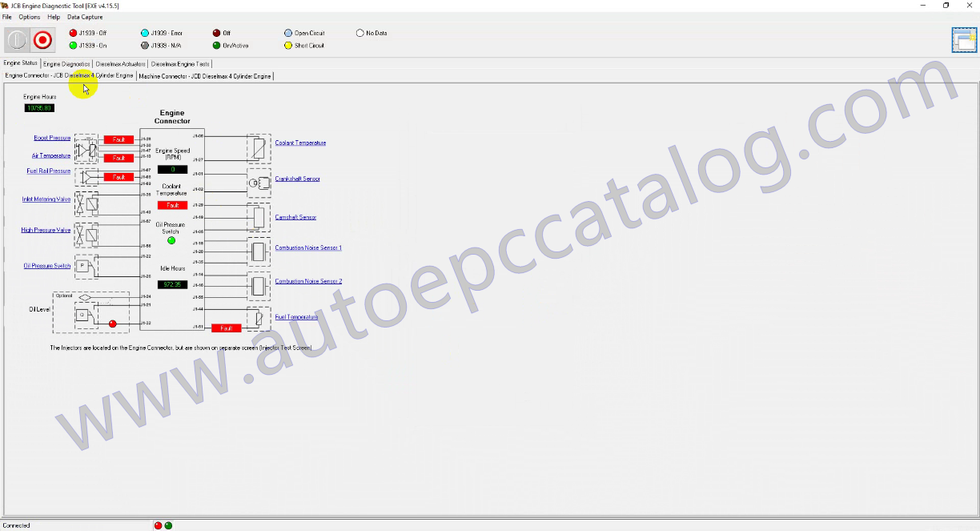This screenshot has width=980, height=531.
Task: Click the green oil pressure switch indicator
Action: [171, 240]
